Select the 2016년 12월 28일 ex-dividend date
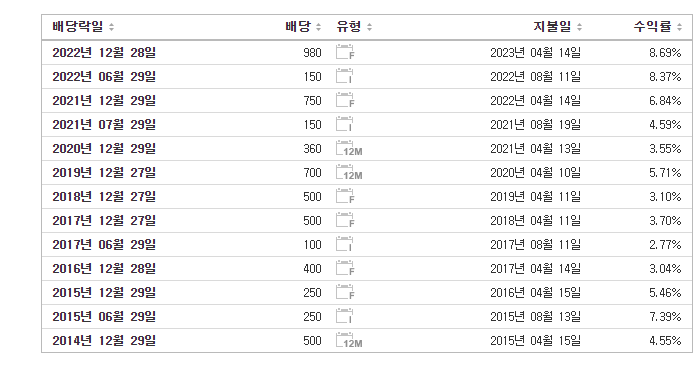Image resolution: width=699 pixels, height=372 pixels. tap(104, 269)
